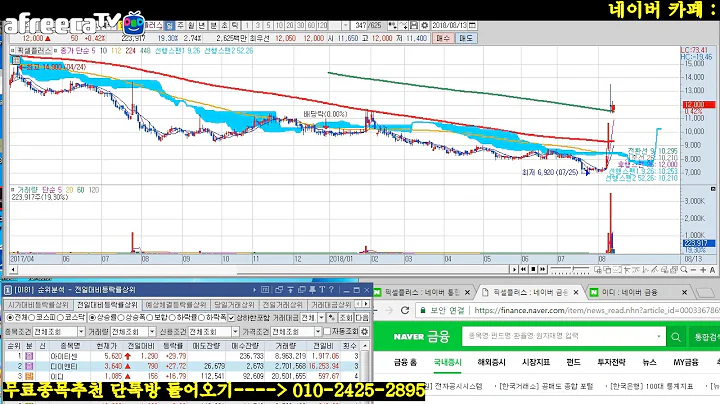Click the browser address bar URL
The image size is (720, 404).
[x=596, y=310]
